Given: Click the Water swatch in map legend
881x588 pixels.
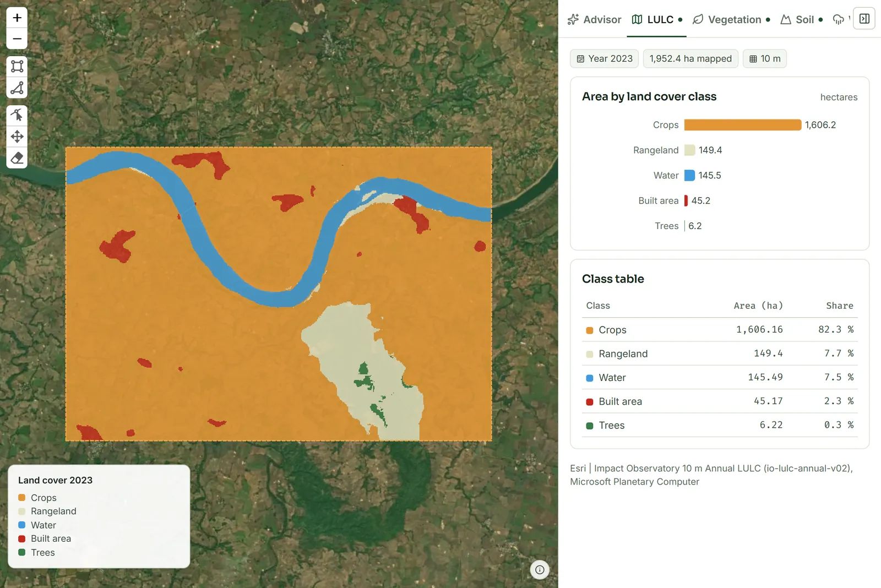Looking at the screenshot, I should pyautogui.click(x=22, y=525).
